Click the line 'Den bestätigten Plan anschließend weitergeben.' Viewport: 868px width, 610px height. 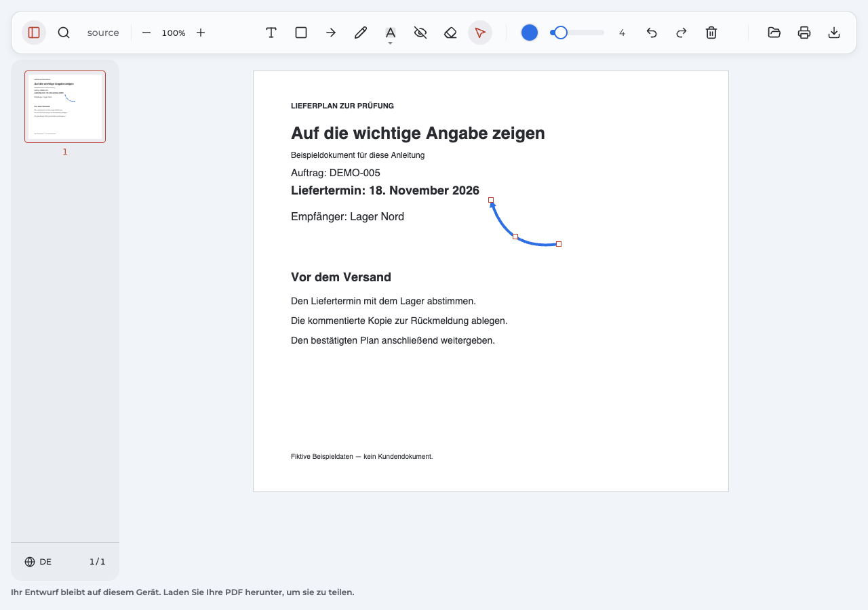tap(393, 340)
